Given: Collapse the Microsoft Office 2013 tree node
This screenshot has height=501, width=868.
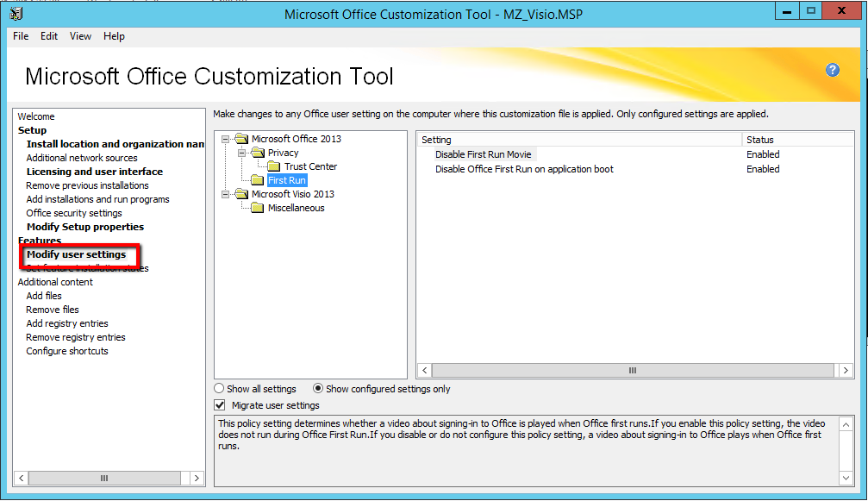Looking at the screenshot, I should (226, 139).
